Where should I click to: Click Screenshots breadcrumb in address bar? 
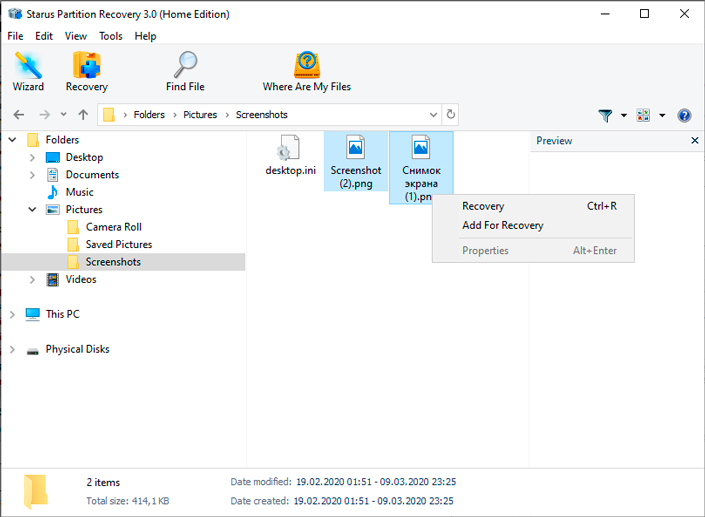point(262,115)
